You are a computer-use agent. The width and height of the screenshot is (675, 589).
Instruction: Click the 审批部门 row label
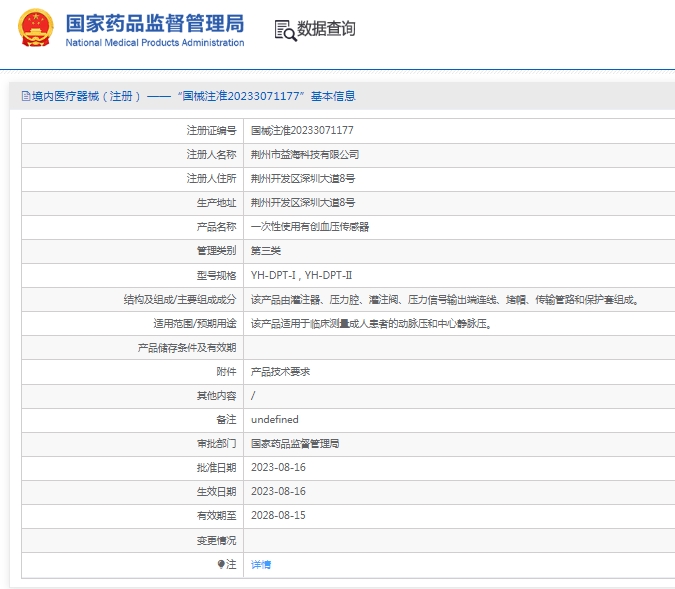click(x=217, y=443)
